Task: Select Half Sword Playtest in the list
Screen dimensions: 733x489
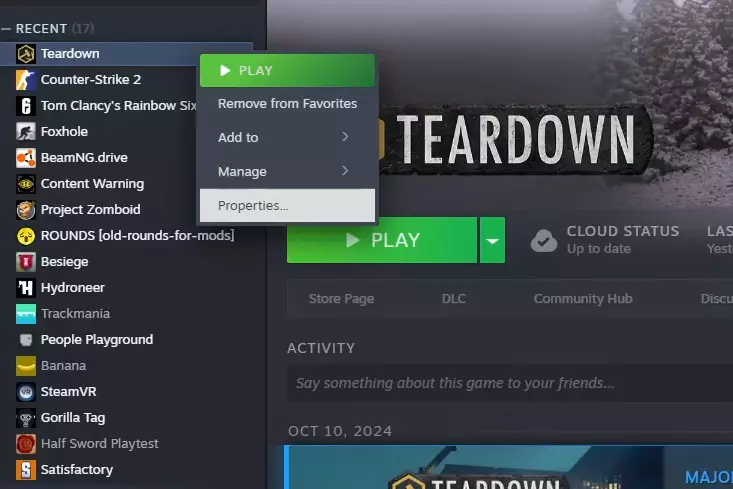Action: coord(100,444)
